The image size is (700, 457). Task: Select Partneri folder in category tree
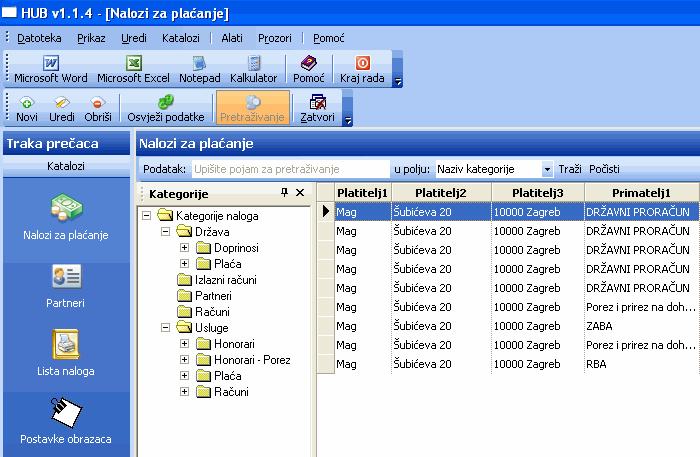tap(205, 296)
